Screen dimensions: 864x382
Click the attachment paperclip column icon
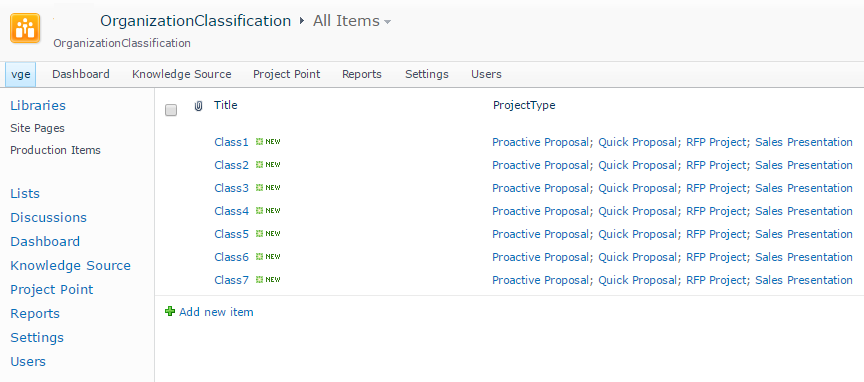[199, 106]
